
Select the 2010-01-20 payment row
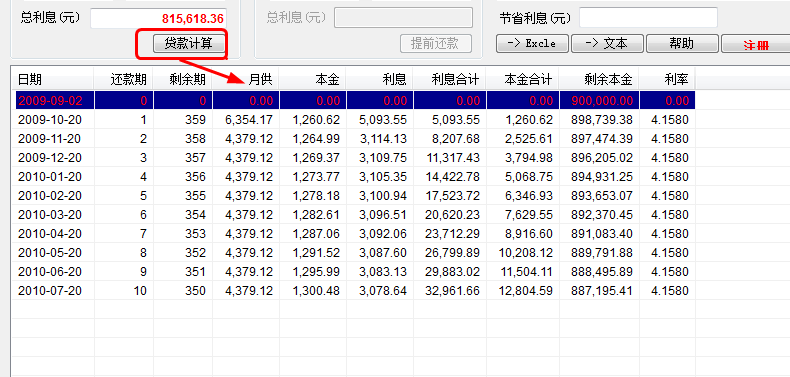pyautogui.click(x=354, y=177)
